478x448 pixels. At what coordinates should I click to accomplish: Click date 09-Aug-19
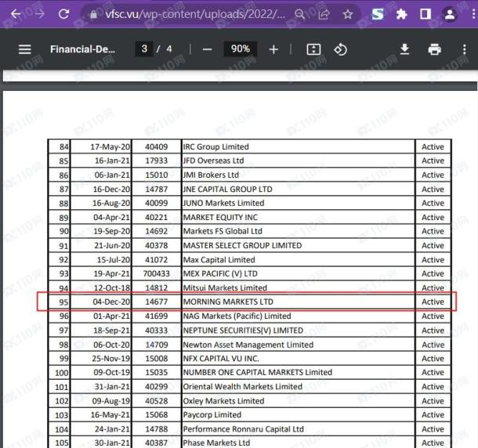(111, 401)
